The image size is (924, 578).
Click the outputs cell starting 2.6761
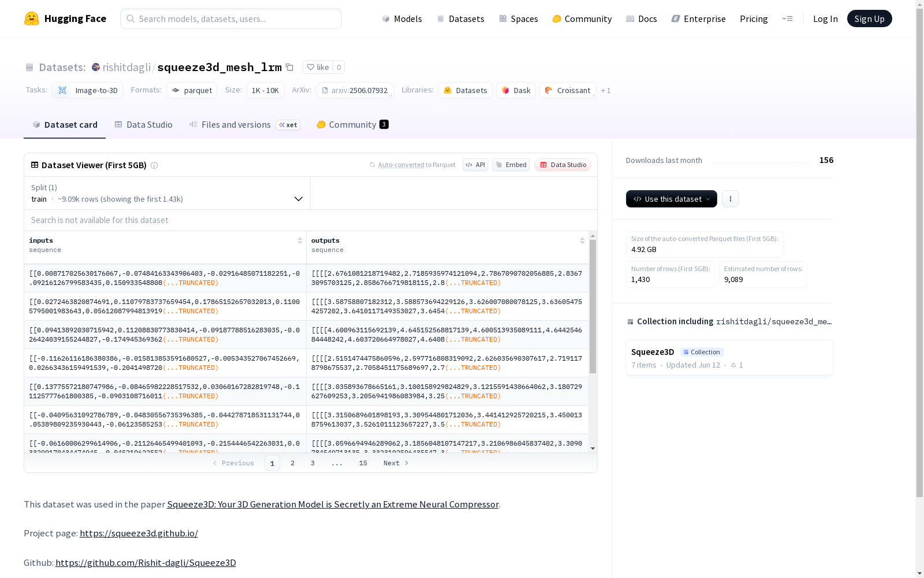(x=448, y=278)
